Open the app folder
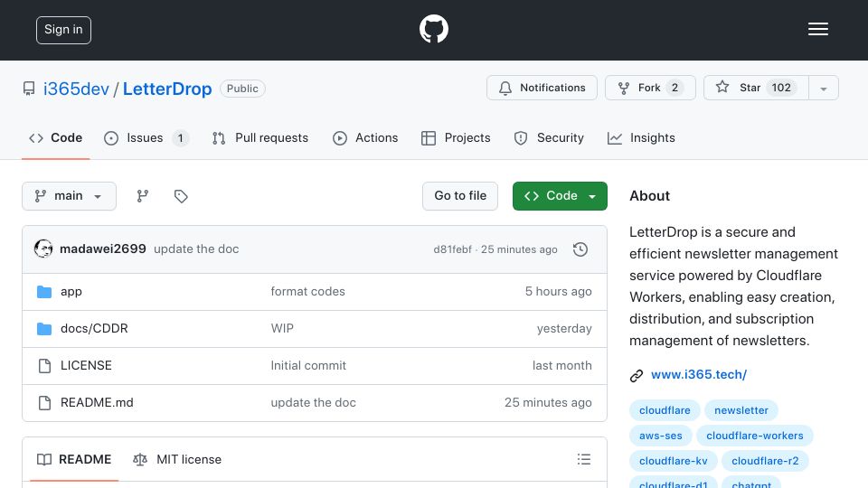 (x=71, y=292)
